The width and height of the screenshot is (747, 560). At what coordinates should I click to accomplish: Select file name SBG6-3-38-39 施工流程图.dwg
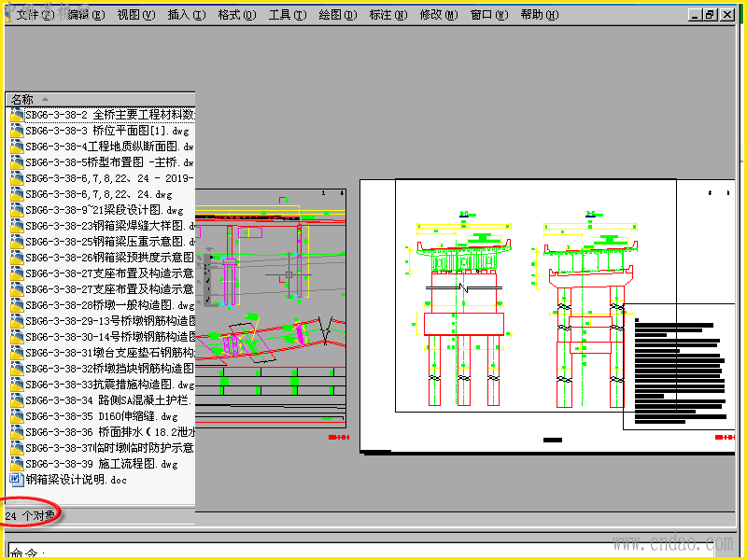tap(102, 464)
